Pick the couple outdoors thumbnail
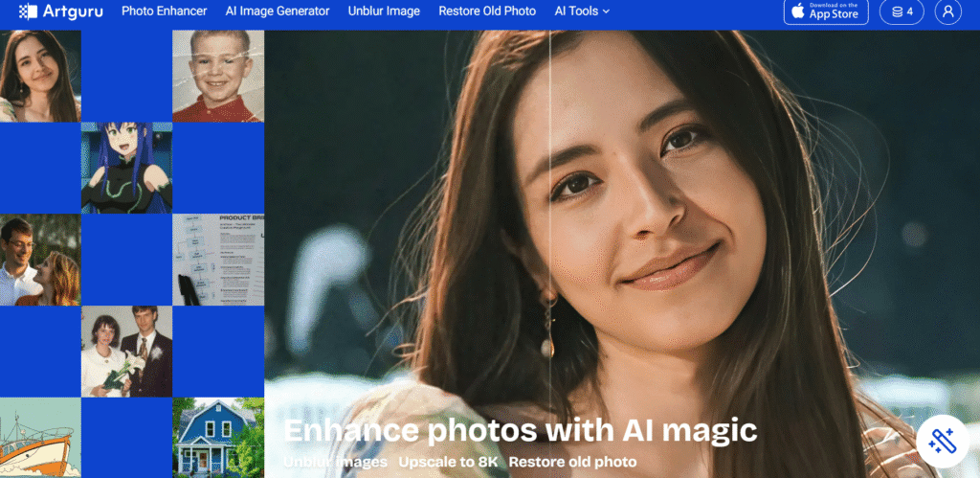This screenshot has width=980, height=478. tap(40, 260)
